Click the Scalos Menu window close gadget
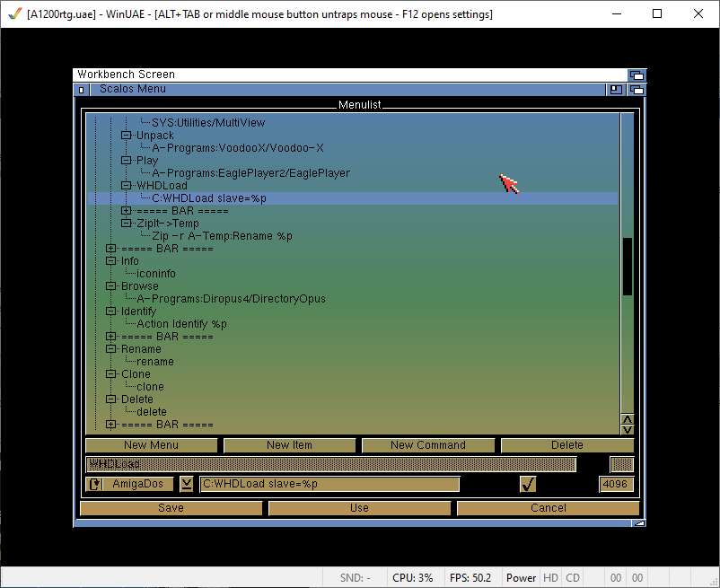The image size is (720, 588). tap(82, 90)
